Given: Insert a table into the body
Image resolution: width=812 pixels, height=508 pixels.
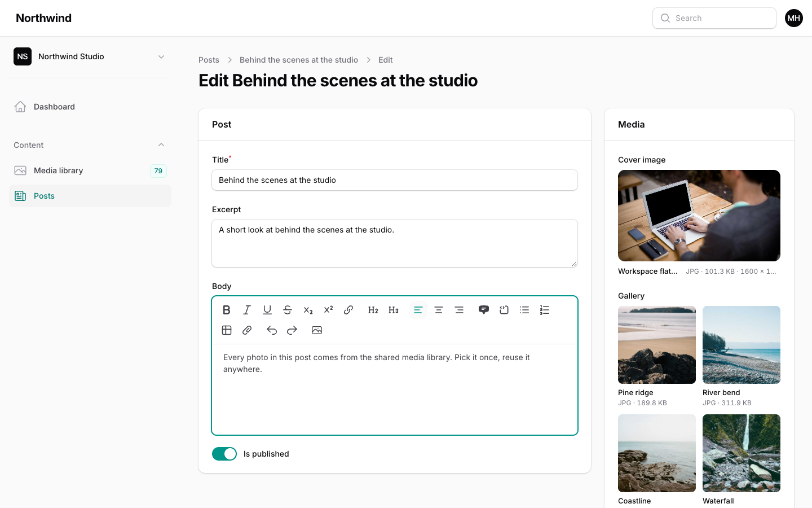Looking at the screenshot, I should tap(227, 330).
